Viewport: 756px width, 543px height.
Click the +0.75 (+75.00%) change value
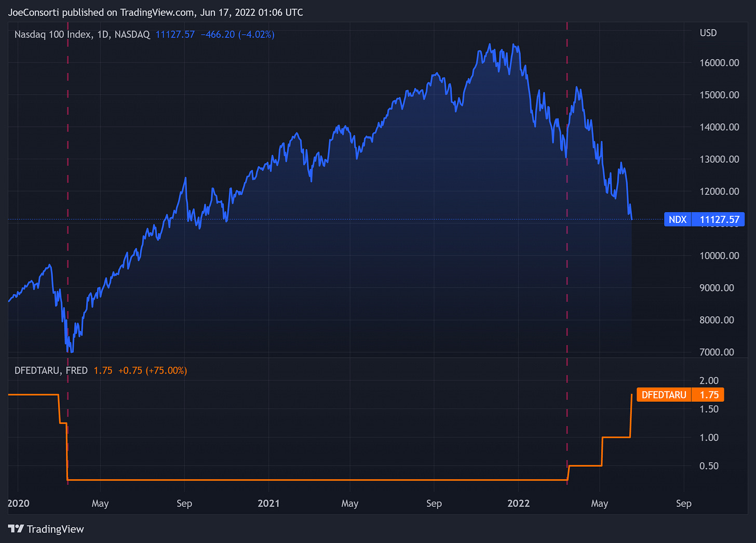point(153,370)
